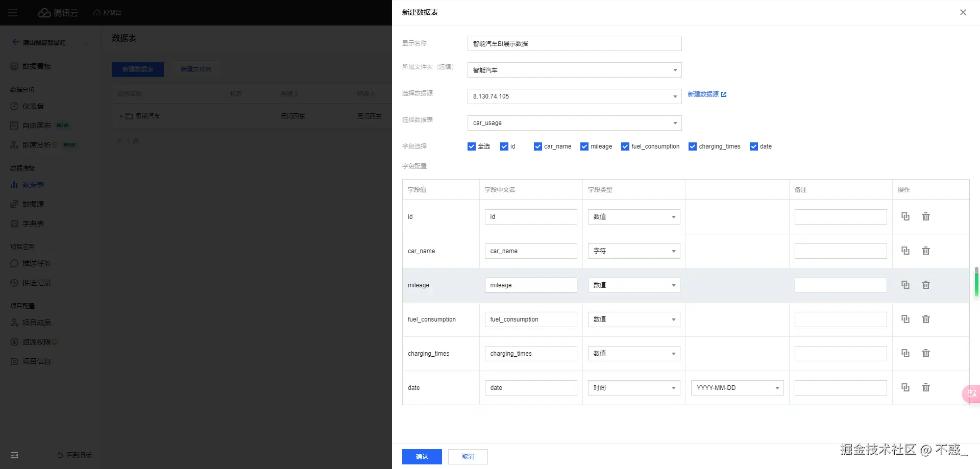Open the 所属文件夹 dropdown 智能汽车
This screenshot has width=980, height=469.
click(574, 70)
